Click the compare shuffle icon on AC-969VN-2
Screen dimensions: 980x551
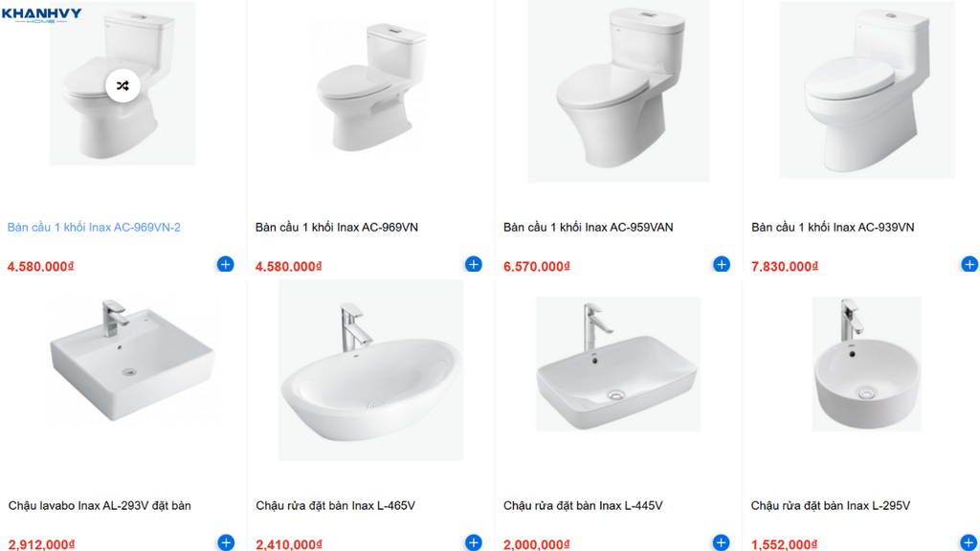pyautogui.click(x=122, y=85)
